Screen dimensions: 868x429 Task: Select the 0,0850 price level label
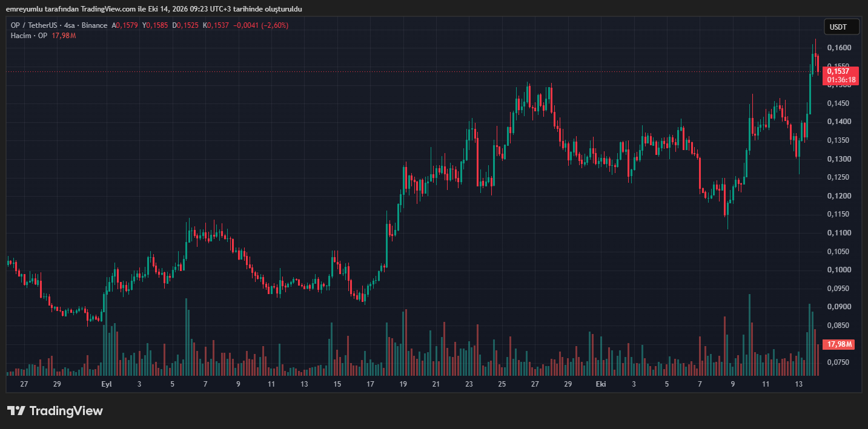[838, 326]
